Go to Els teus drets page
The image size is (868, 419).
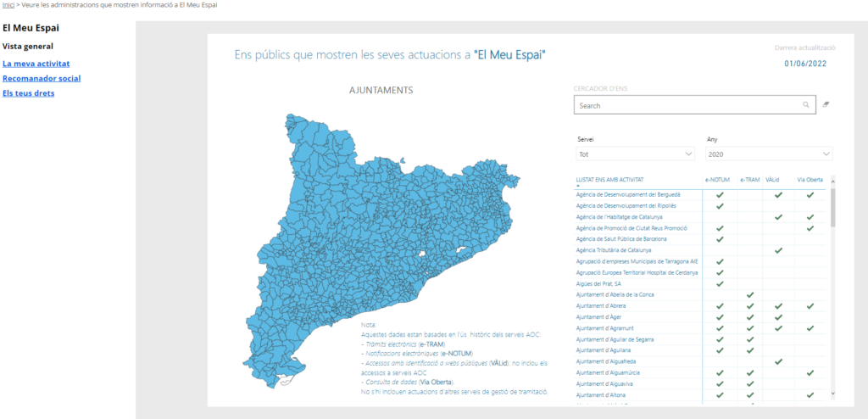29,93
